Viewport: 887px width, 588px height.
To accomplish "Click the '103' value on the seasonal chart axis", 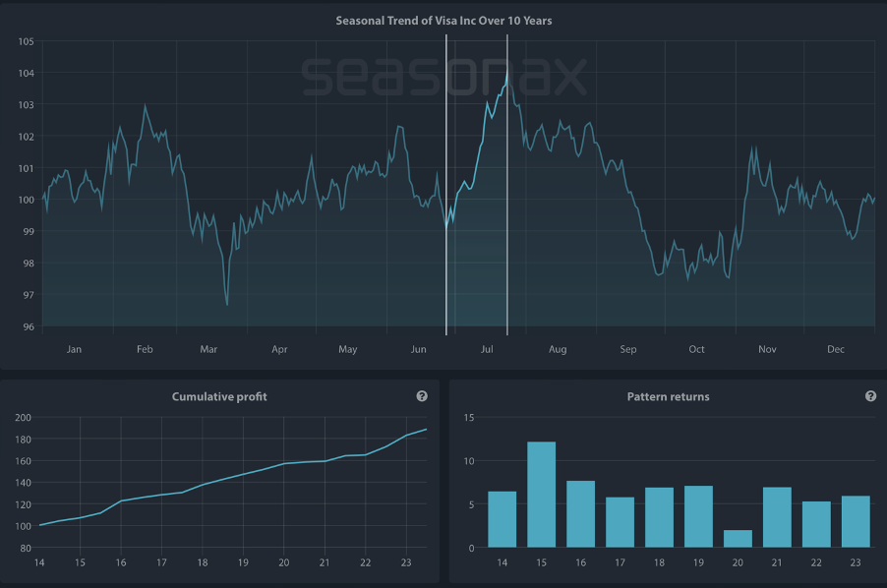I will pos(26,105).
